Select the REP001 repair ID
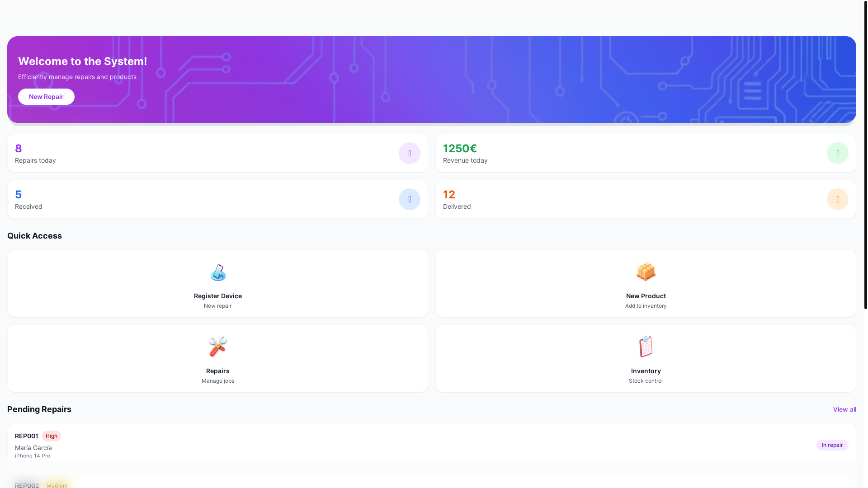868x488 pixels. pyautogui.click(x=26, y=436)
